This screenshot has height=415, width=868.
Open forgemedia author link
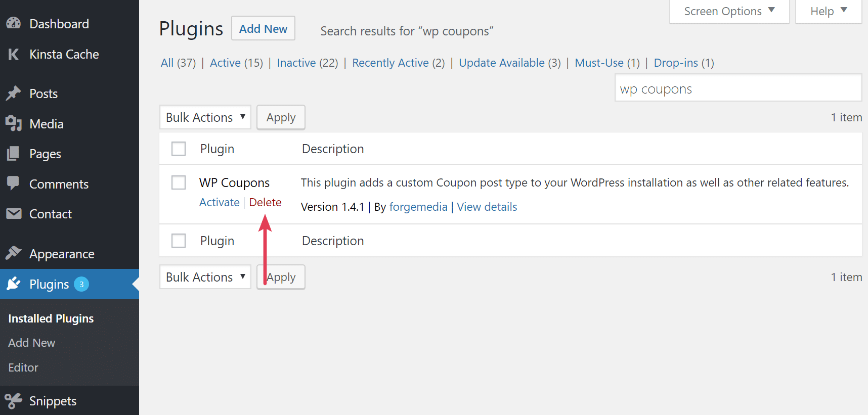tap(418, 207)
